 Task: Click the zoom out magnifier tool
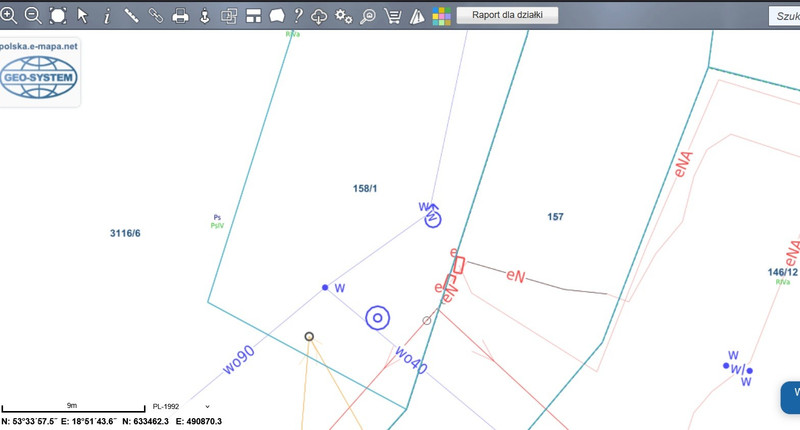click(x=33, y=16)
